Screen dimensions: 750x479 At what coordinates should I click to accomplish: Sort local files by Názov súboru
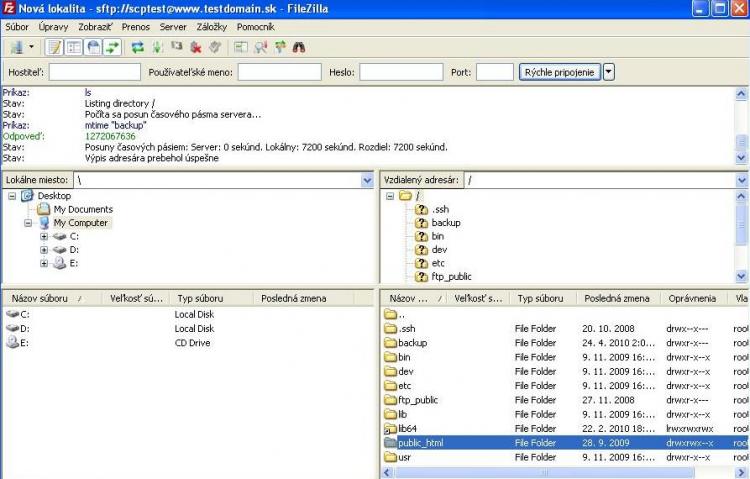pos(52,299)
